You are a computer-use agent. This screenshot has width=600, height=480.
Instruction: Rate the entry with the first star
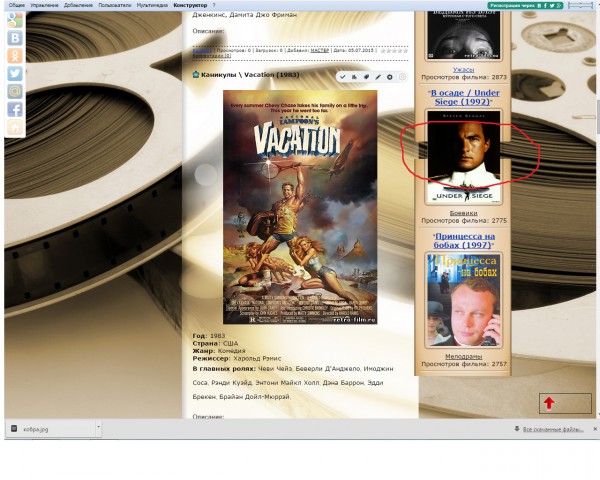tap(383, 51)
